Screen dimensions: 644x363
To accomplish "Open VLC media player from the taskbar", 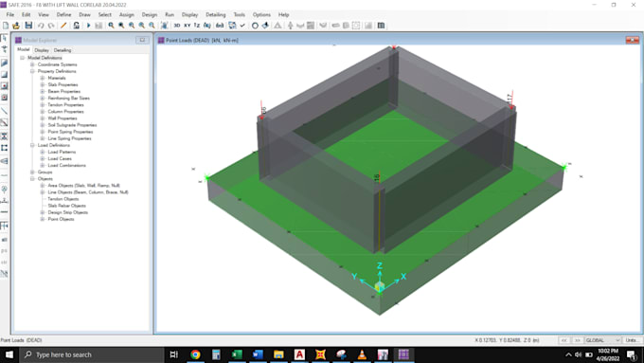I will tap(362, 354).
